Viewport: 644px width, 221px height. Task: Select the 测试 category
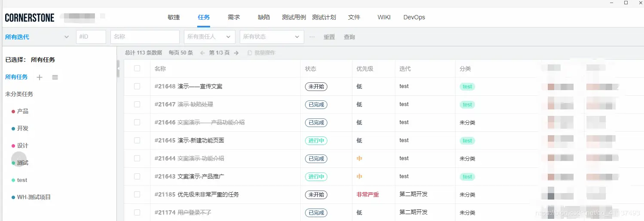pyautogui.click(x=22, y=163)
